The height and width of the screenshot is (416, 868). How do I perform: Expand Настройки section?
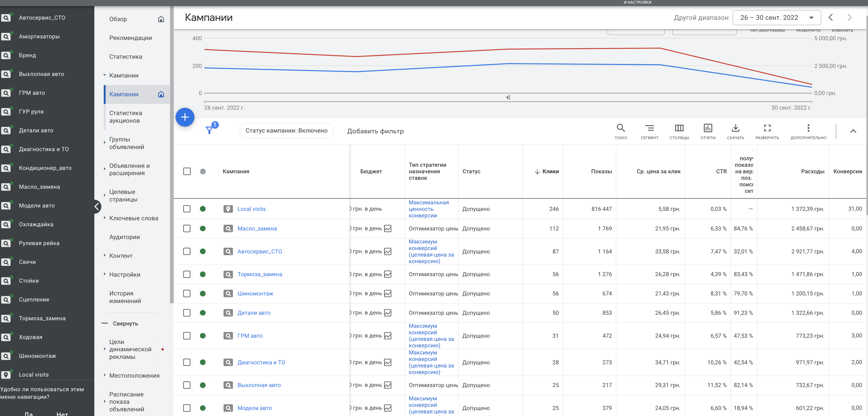[x=105, y=274]
